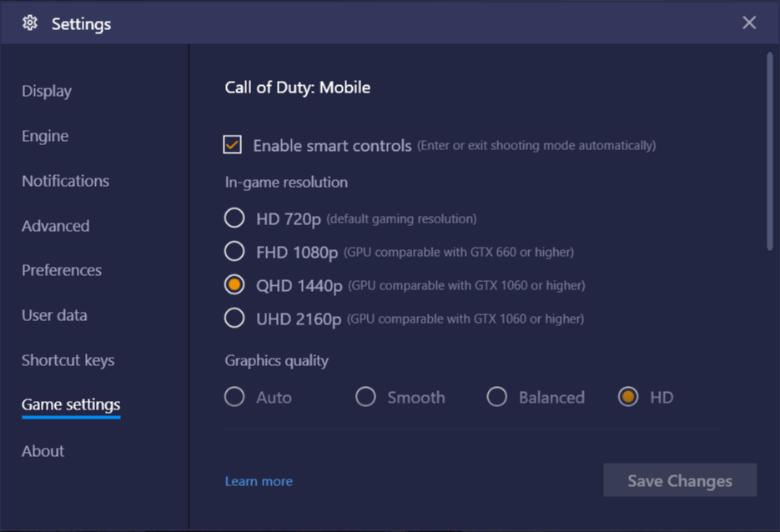Select HD 720p resolution
Screen dimensions: 780x532
click(234, 218)
